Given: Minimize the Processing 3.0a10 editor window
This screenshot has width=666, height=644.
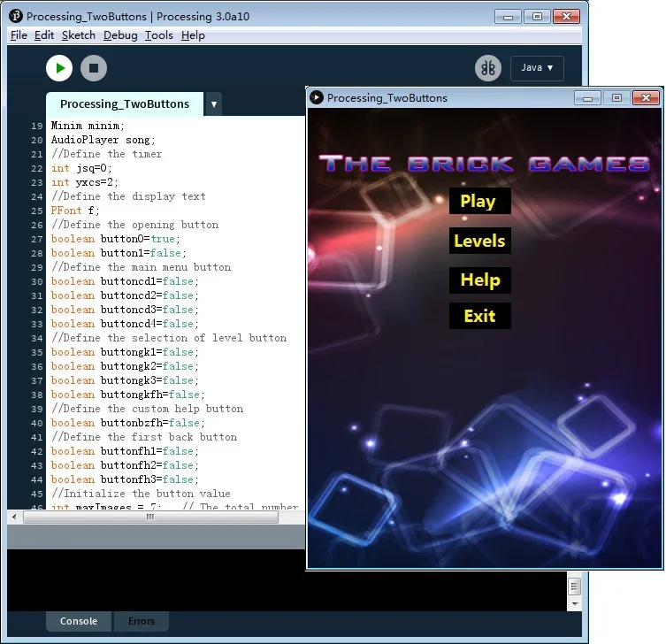Looking at the screenshot, I should (508, 17).
